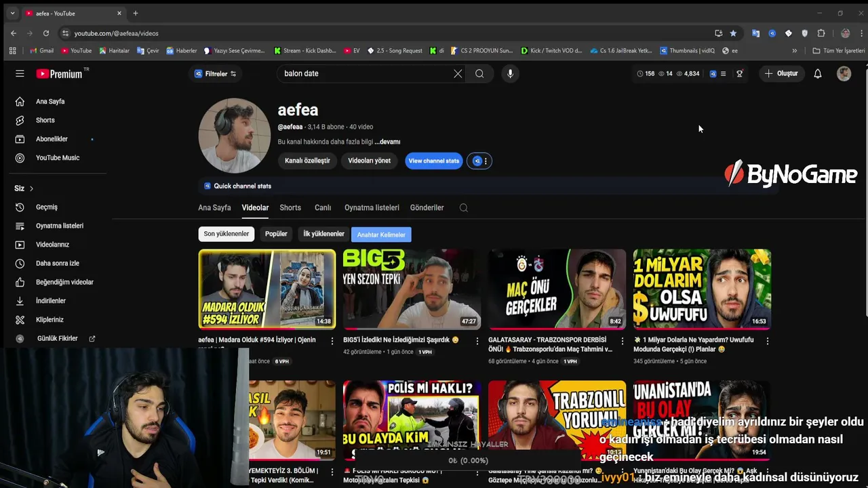
Task: Clear the 'balon date' search text
Action: point(458,73)
